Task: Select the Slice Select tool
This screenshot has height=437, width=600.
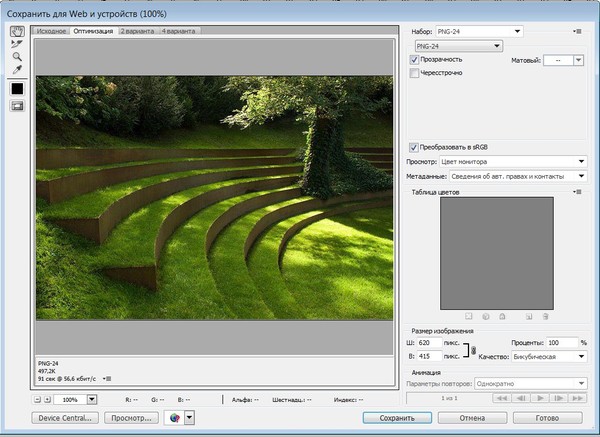Action: click(x=17, y=45)
